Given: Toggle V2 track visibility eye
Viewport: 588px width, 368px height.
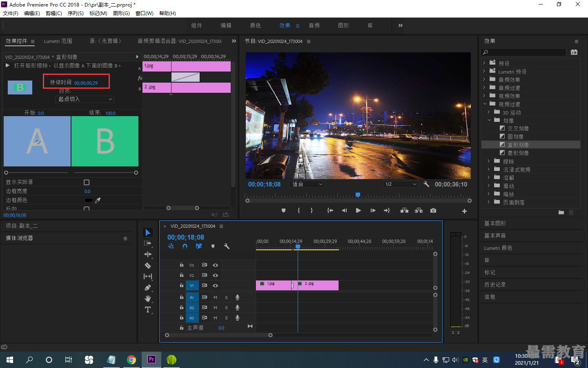Looking at the screenshot, I should point(215,275).
